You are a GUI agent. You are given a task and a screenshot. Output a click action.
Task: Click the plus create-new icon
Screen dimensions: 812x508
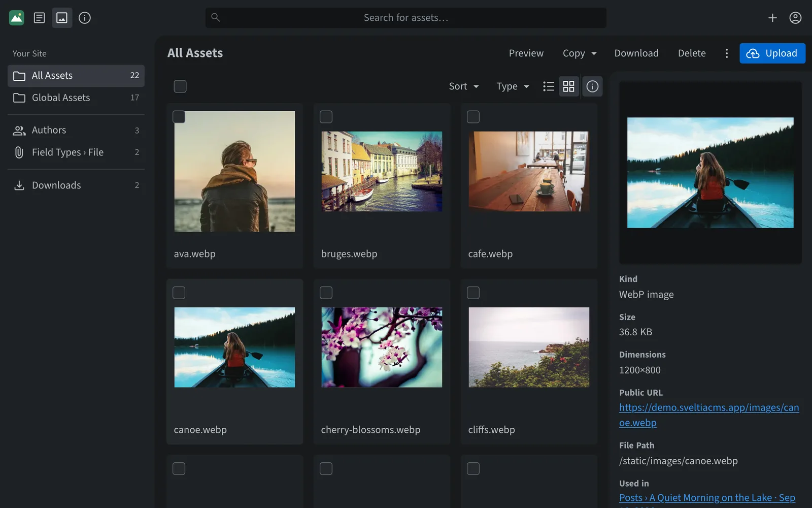[x=772, y=18]
